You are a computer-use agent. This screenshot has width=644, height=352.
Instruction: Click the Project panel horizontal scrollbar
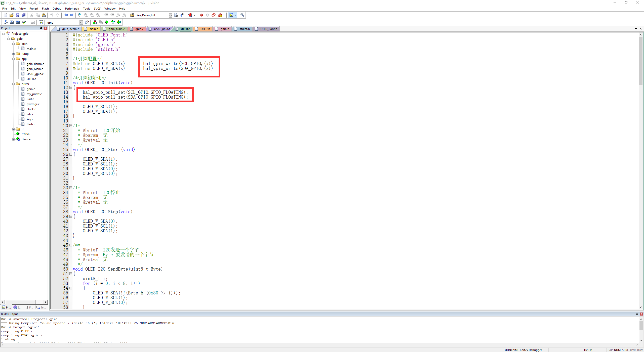coord(24,302)
